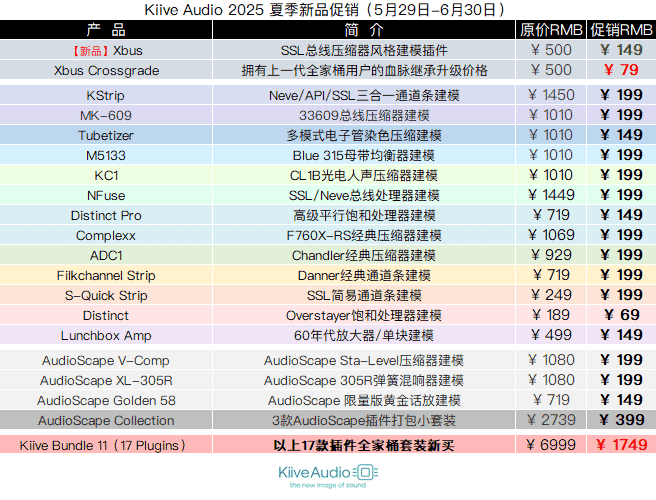The width and height of the screenshot is (656, 500).
Task: Select the Distinct Pro product cell
Action: pyautogui.click(x=106, y=215)
